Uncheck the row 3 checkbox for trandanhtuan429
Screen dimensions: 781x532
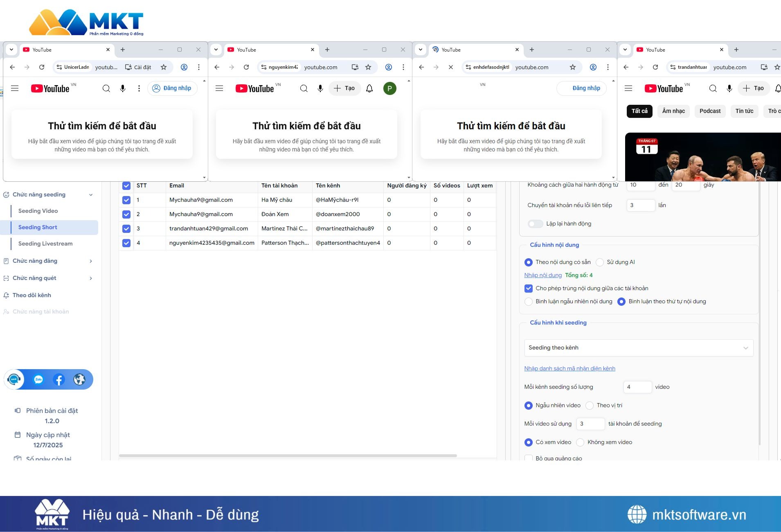point(126,229)
